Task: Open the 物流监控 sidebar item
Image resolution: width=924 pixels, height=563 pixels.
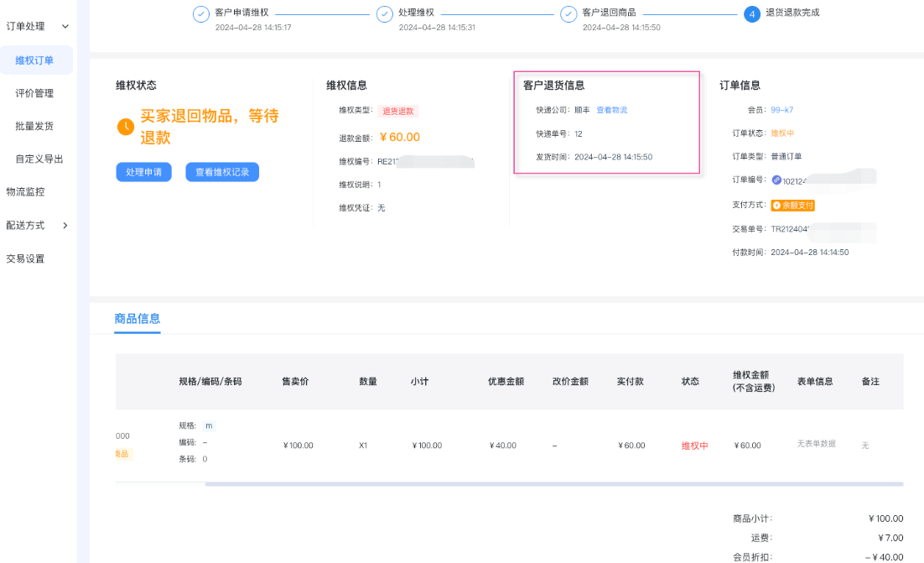Action: pos(25,191)
